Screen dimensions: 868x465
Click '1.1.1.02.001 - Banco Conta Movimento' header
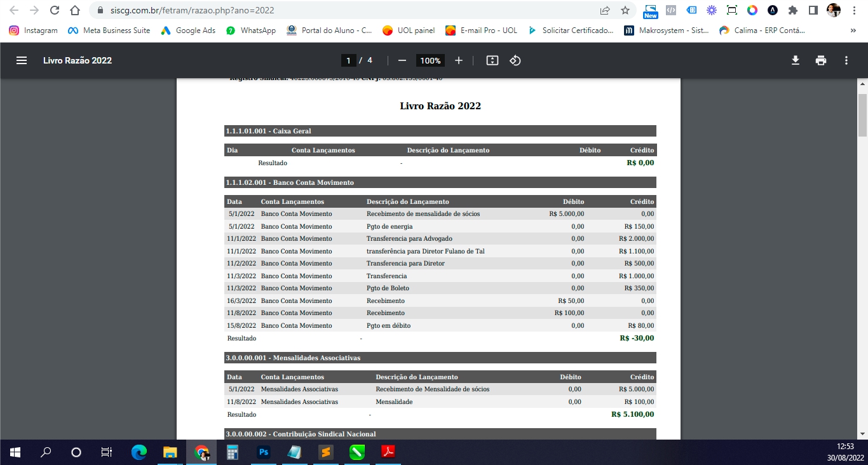[x=440, y=182]
